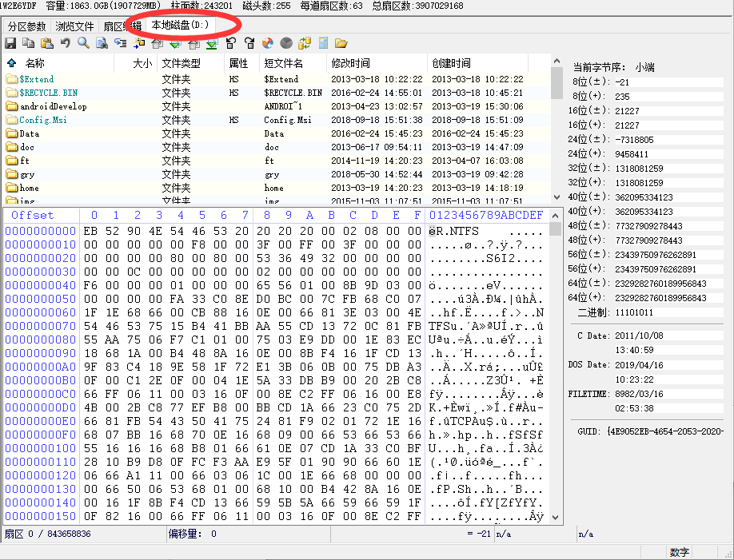Screen dimensions: 734x560
Task: Click the Copy icon in the toolbar
Action: click(x=29, y=43)
